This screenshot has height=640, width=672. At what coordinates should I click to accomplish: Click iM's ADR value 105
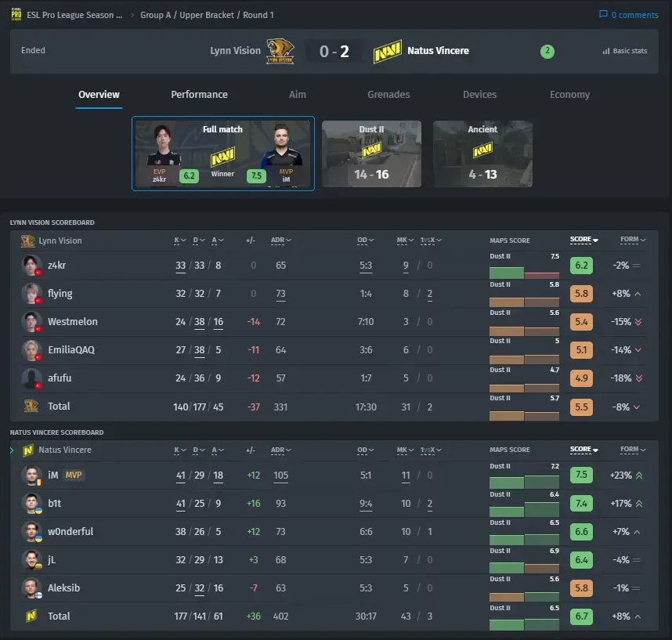280,475
